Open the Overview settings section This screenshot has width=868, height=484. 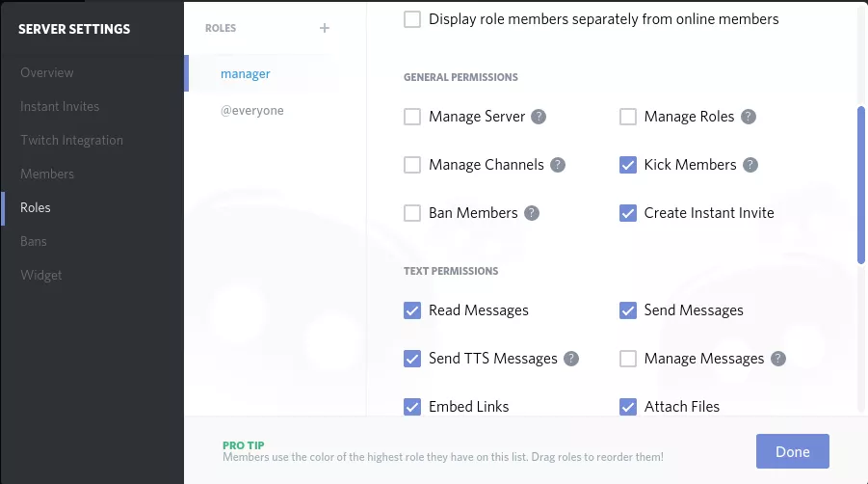coord(47,72)
